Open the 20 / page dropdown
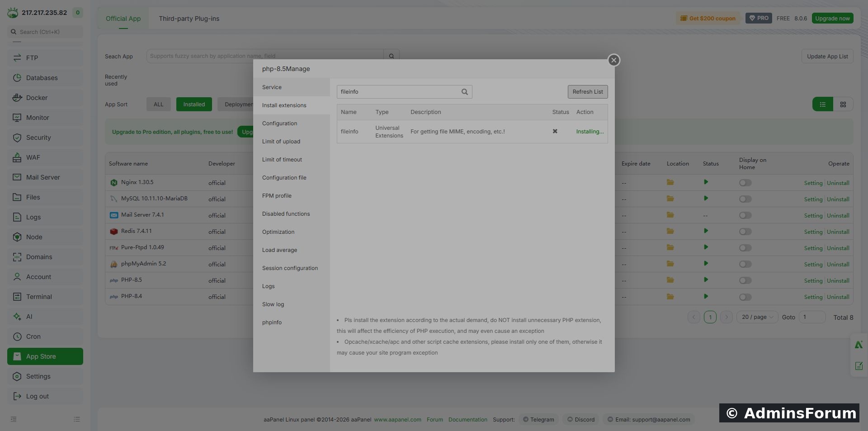Screen dimensions: 868x431 tap(757, 317)
